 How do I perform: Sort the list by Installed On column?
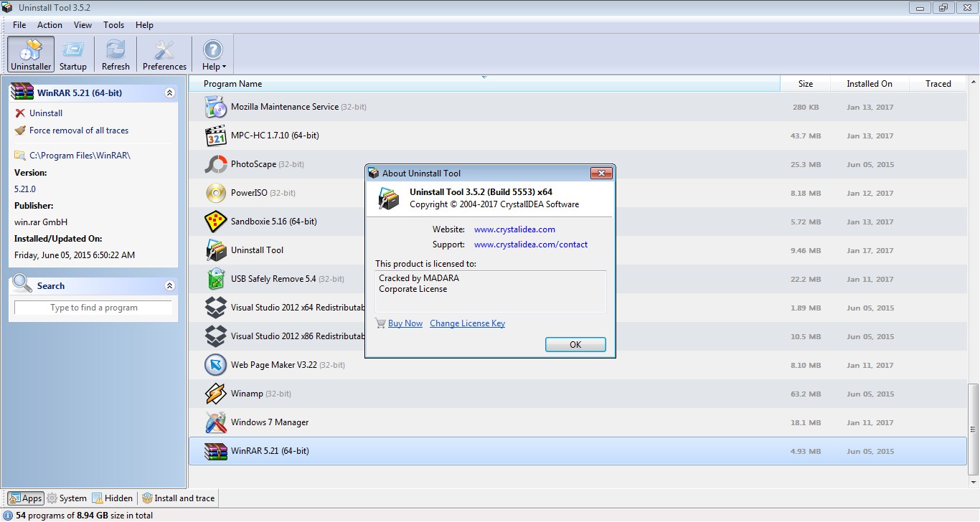(x=870, y=84)
